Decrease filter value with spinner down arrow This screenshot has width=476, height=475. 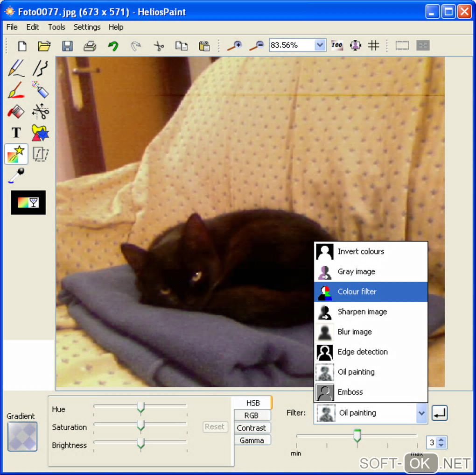441,445
